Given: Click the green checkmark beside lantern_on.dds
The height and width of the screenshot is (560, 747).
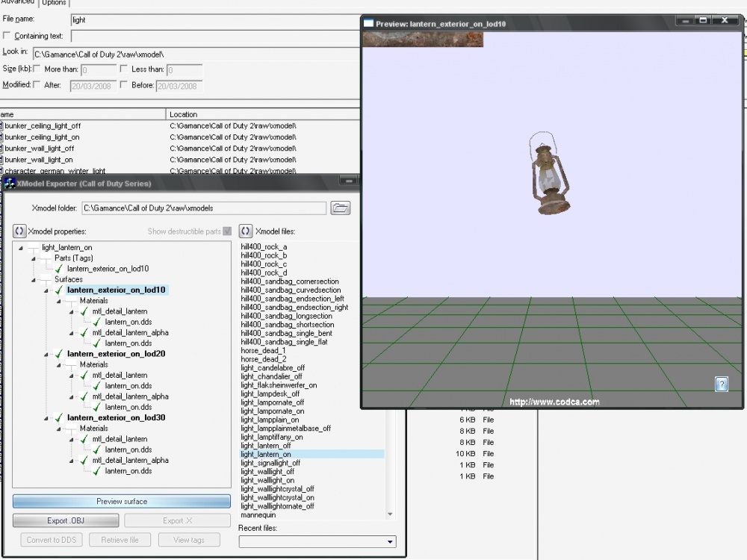Looking at the screenshot, I should point(97,322).
